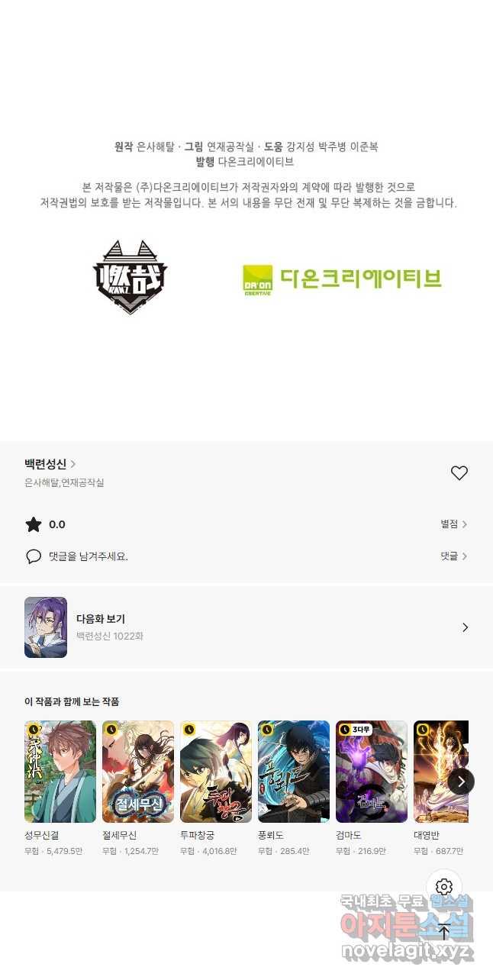Viewport: 493px width, 980px height.
Task: Open next episode arrow for 1022화
Action: 465,627
